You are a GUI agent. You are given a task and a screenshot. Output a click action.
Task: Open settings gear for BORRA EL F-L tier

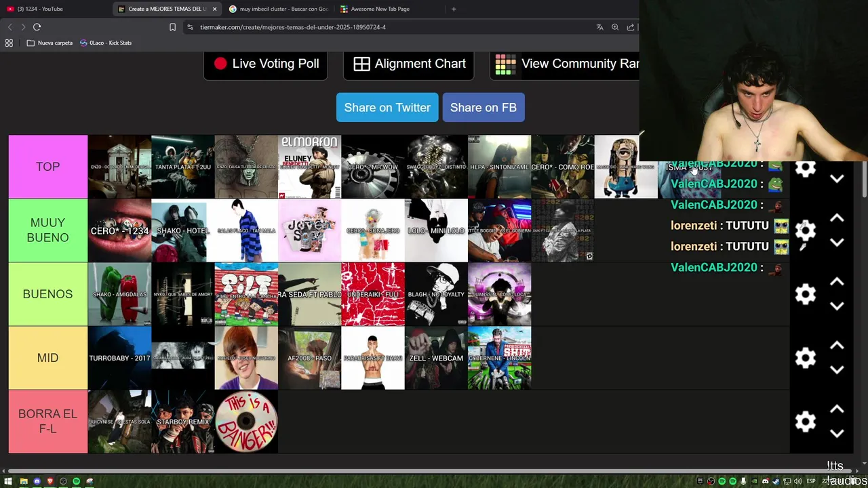pyautogui.click(x=805, y=422)
